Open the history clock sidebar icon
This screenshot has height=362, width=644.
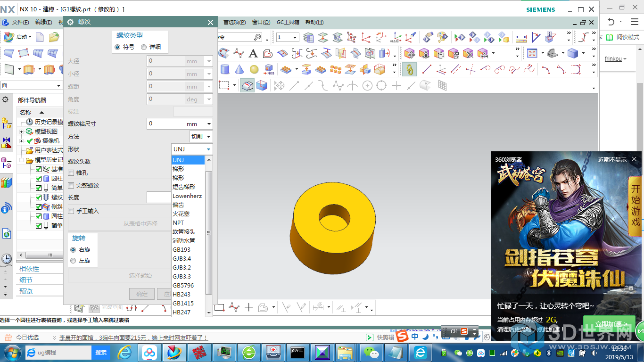click(x=7, y=259)
